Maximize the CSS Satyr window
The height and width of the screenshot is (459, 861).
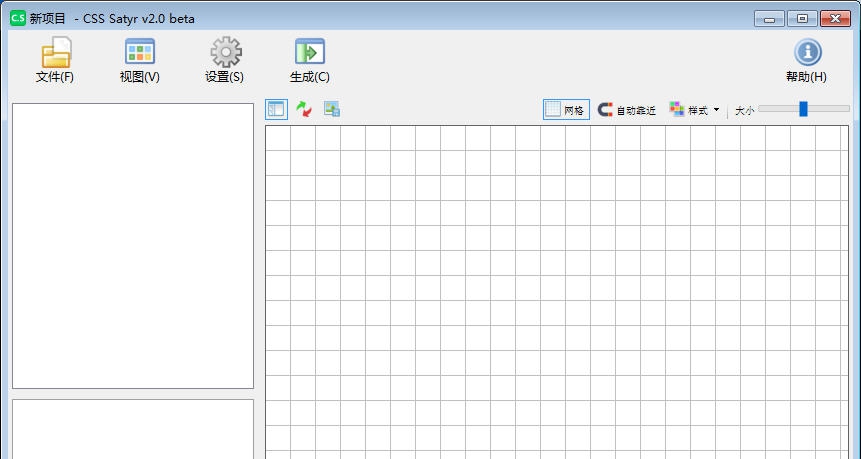click(x=802, y=19)
